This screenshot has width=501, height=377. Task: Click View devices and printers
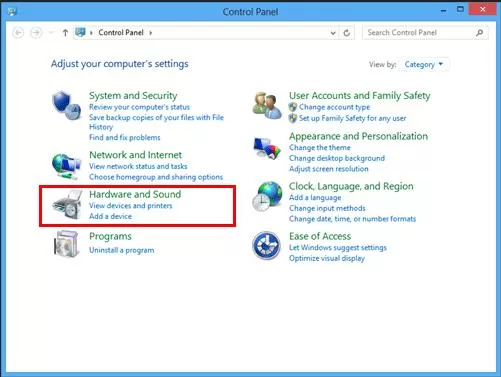[x=131, y=206]
